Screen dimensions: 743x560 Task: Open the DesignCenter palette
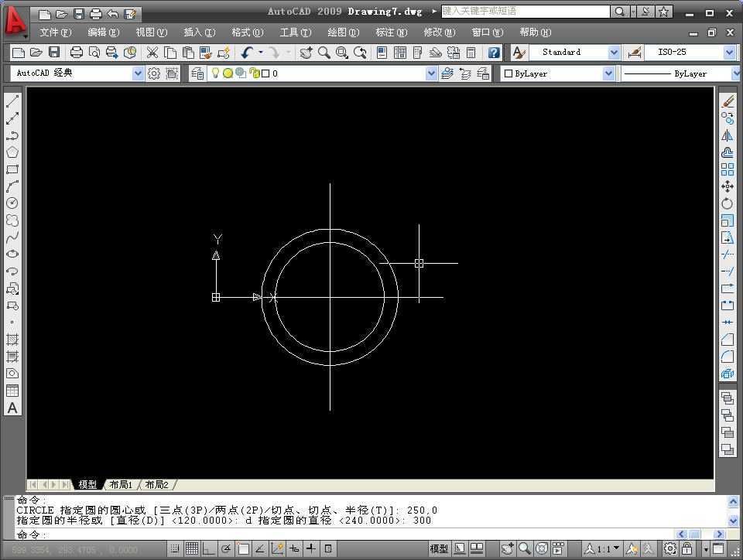pyautogui.click(x=400, y=52)
